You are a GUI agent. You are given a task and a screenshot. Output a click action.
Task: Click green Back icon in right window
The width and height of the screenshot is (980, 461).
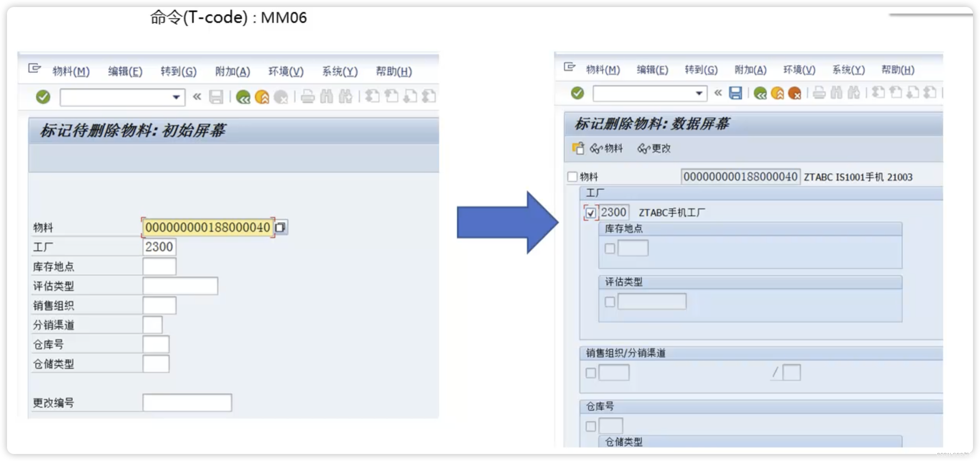click(x=760, y=93)
